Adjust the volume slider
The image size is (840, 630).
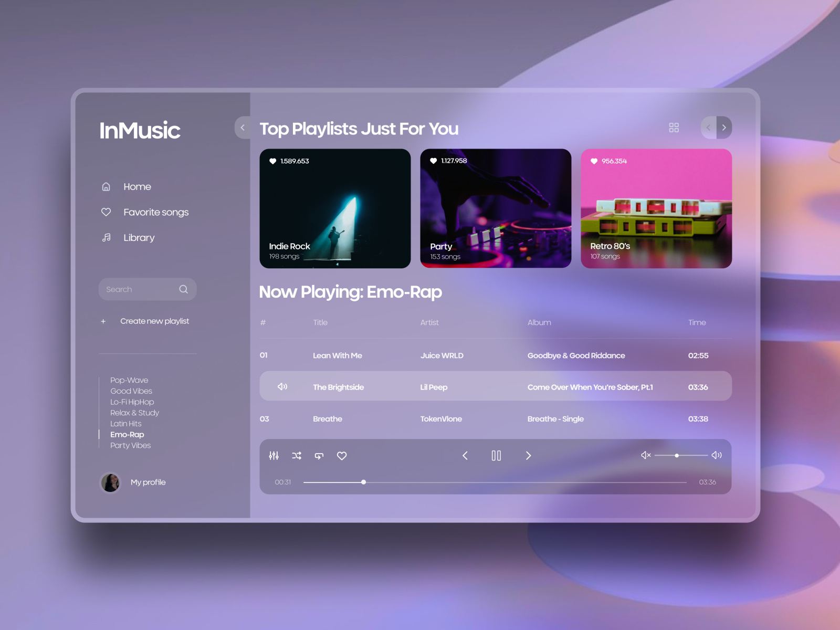click(677, 455)
